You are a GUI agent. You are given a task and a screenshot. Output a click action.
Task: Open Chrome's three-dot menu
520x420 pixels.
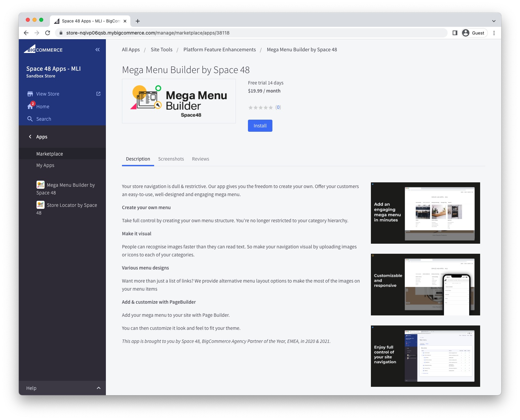(x=494, y=33)
